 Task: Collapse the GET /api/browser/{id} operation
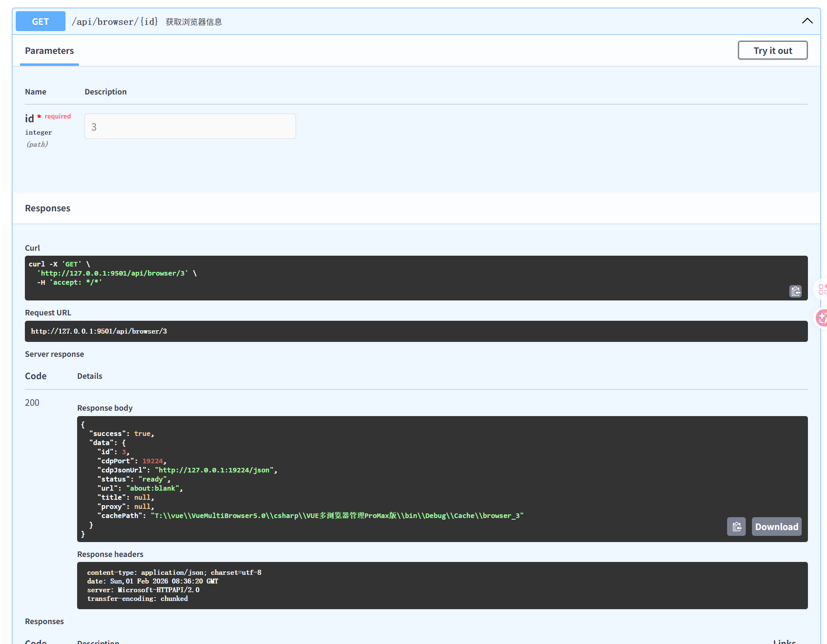[807, 21]
